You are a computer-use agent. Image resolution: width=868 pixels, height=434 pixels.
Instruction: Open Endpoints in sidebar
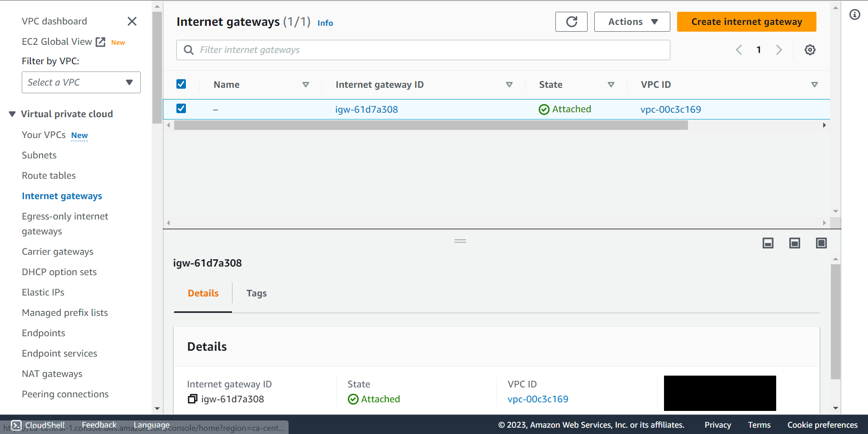43,333
